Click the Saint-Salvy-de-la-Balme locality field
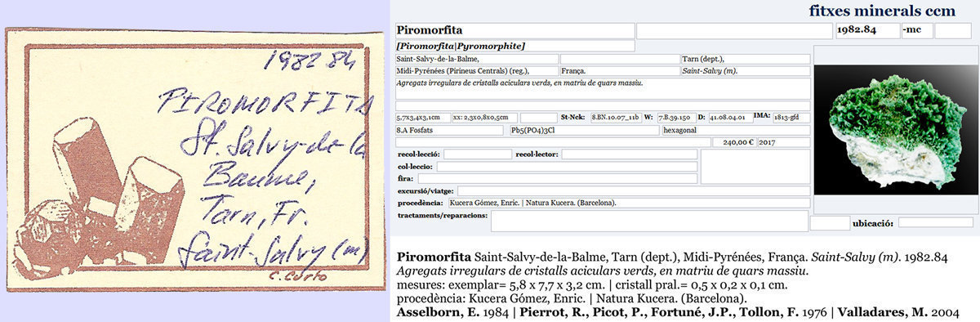The width and height of the screenshot is (980, 322). click(477, 59)
